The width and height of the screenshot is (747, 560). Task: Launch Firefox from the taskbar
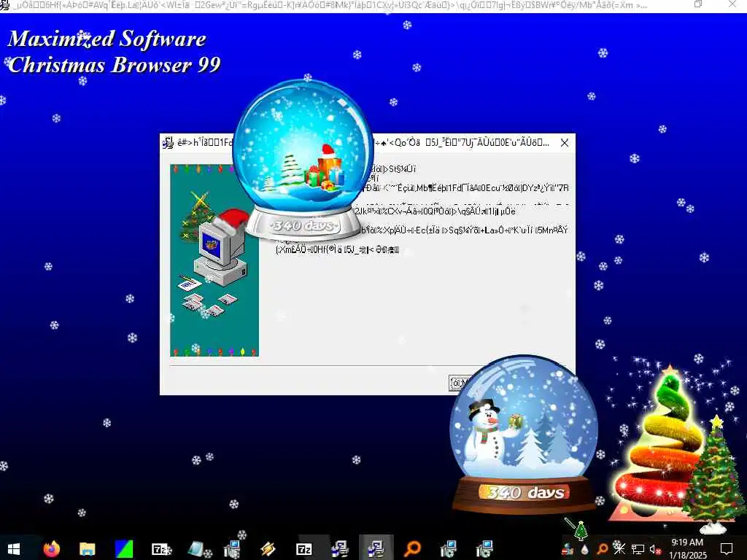pyautogui.click(x=52, y=549)
